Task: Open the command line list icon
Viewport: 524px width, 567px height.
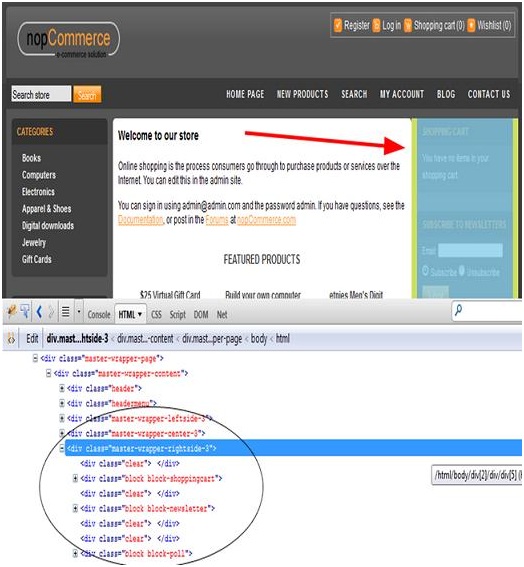Action: pos(65,311)
